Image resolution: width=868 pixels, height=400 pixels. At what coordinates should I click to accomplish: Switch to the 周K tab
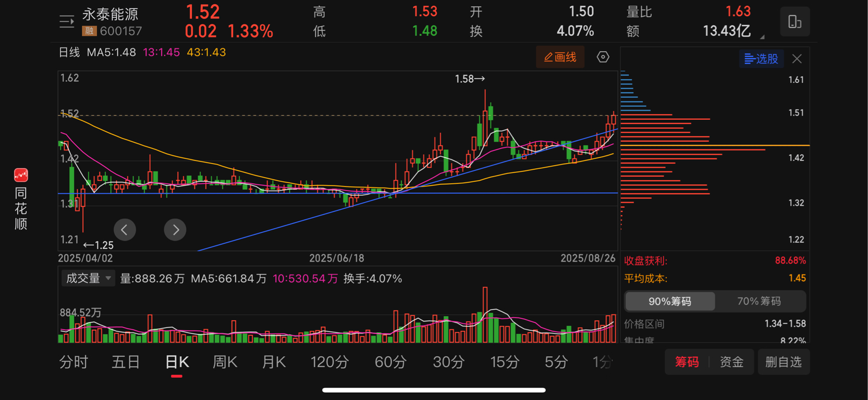pyautogui.click(x=225, y=362)
